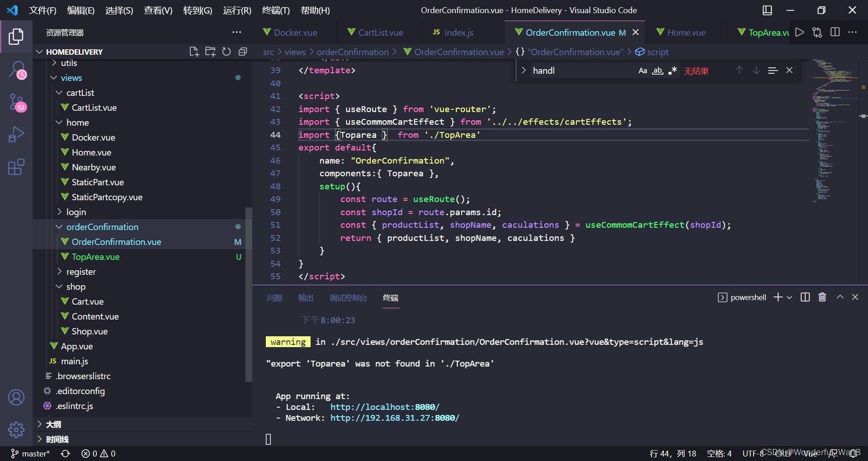Synchronize changes icon in status bar
Viewport: 868px width, 461px height.
click(x=66, y=453)
